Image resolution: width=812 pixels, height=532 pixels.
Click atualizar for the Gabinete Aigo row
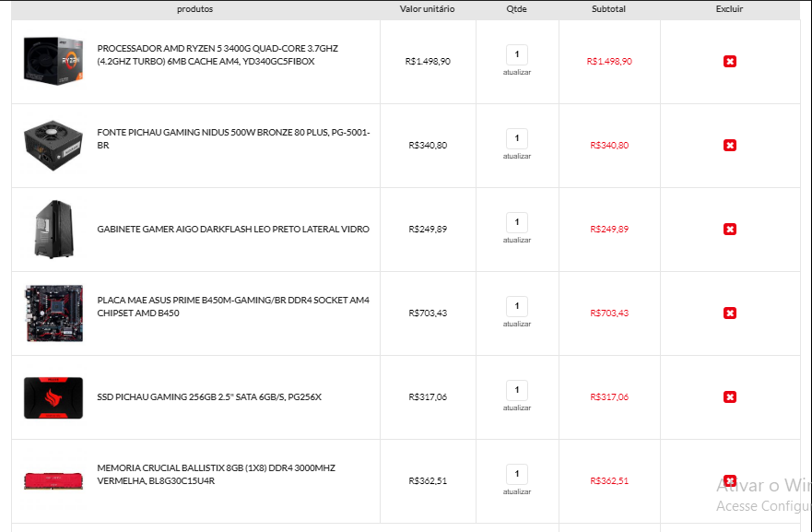click(517, 241)
